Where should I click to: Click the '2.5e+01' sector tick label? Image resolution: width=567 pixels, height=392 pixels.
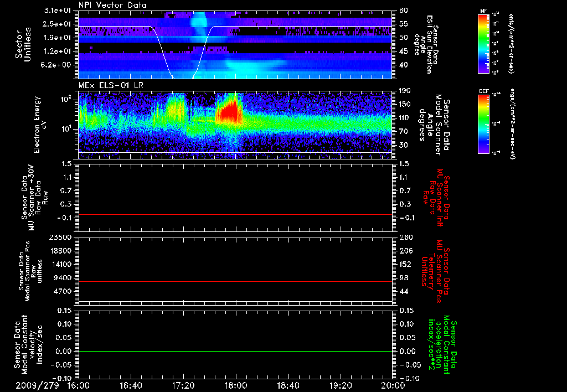[x=58, y=24]
